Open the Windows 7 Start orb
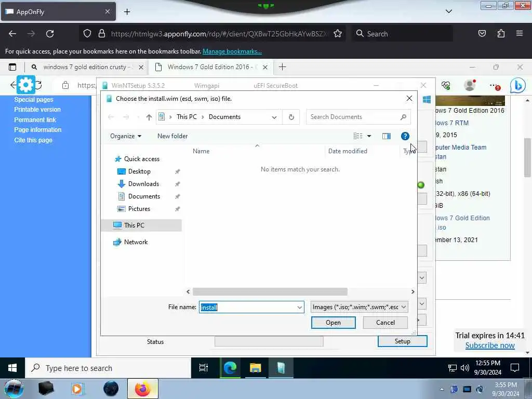 (x=14, y=389)
